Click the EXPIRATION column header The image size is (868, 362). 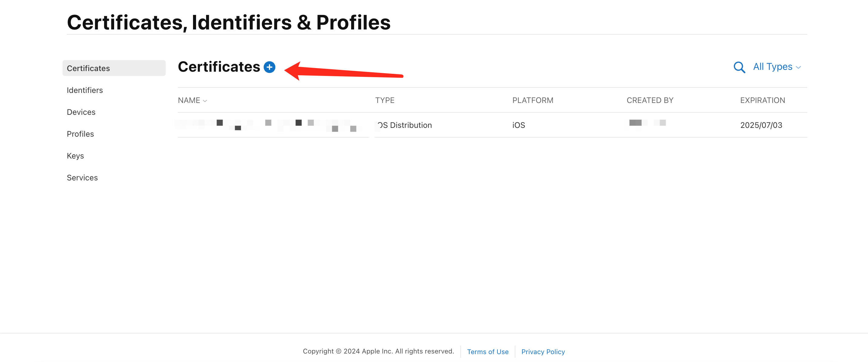(x=762, y=100)
